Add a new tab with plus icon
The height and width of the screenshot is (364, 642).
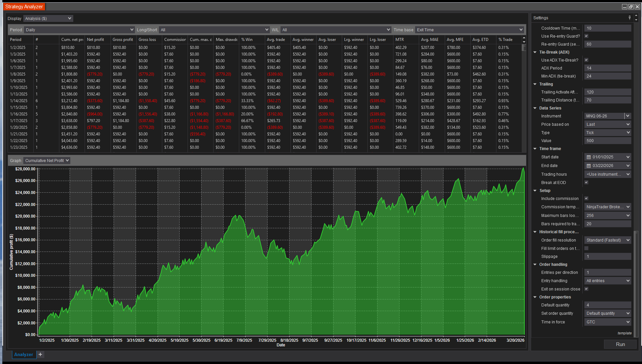coord(40,354)
